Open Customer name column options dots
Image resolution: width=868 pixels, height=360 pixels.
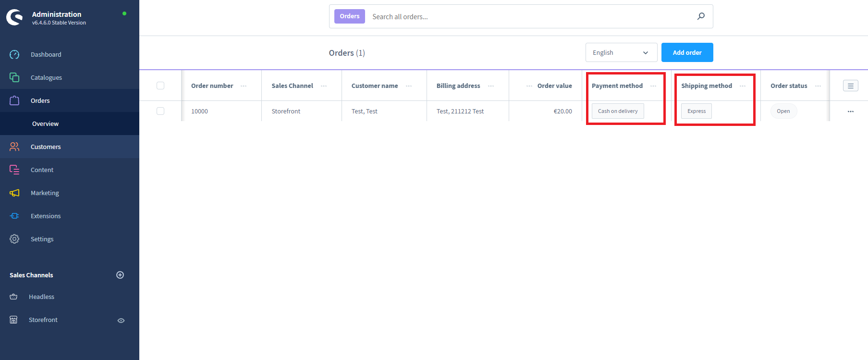pyautogui.click(x=409, y=86)
